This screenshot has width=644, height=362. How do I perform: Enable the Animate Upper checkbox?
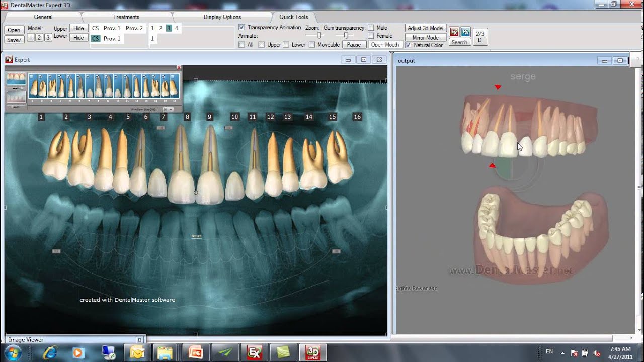[x=262, y=45]
